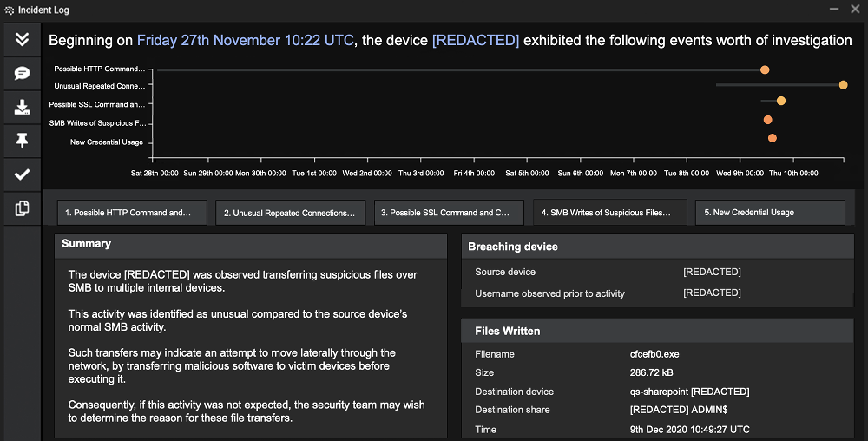Click the Incident Log window icon
This screenshot has width=868, height=441.
point(10,10)
